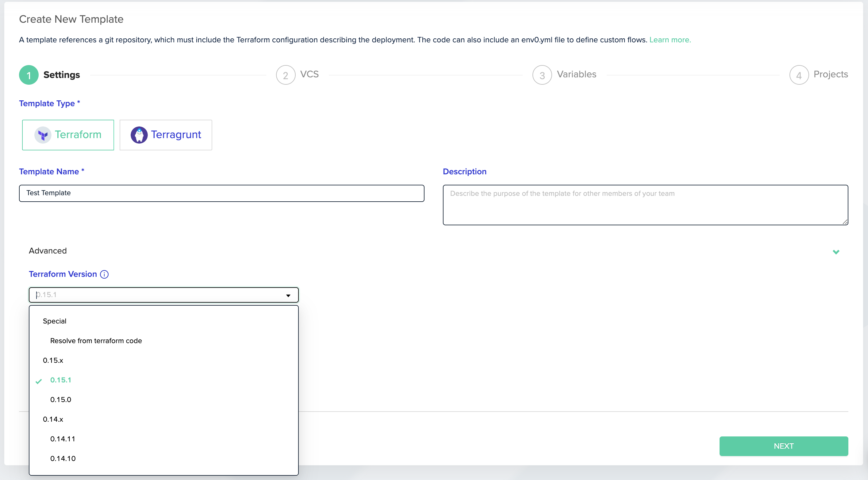Click the 0.15.x group header
The height and width of the screenshot is (480, 868).
53,360
